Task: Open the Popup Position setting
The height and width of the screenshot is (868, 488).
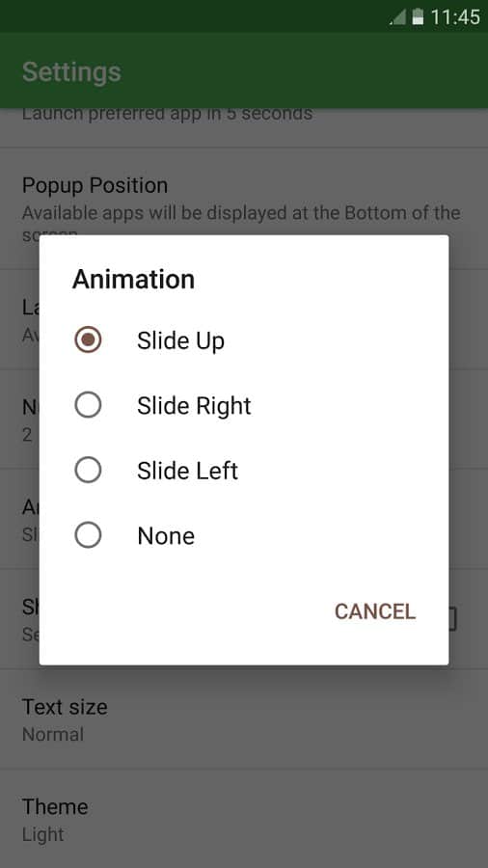Action: tap(244, 208)
